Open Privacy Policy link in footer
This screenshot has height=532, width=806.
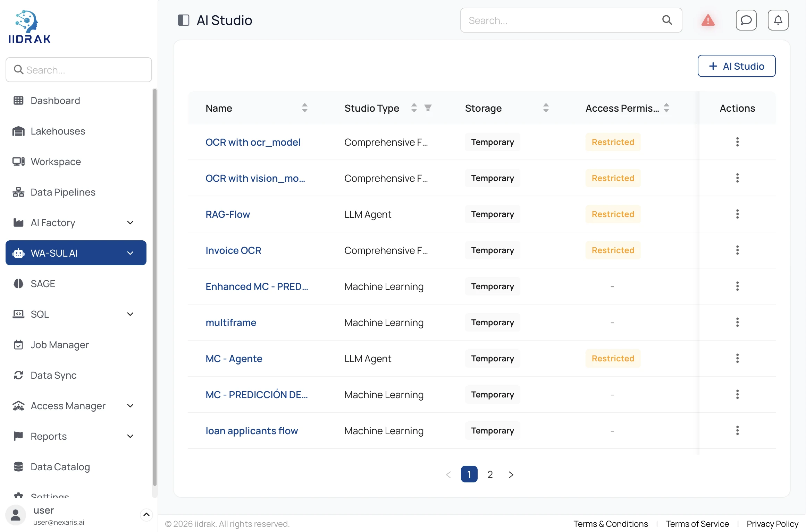(x=772, y=524)
